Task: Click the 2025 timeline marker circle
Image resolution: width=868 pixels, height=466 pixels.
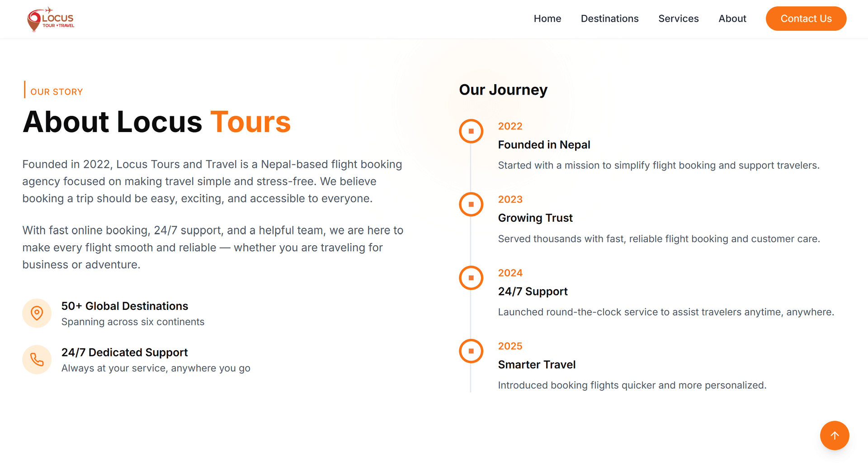Action: pos(471,351)
